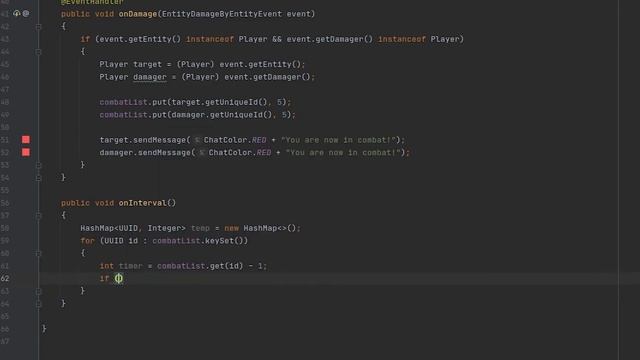Click the class closing brace on line 66
This screenshot has width=640, height=360.
coord(44,329)
